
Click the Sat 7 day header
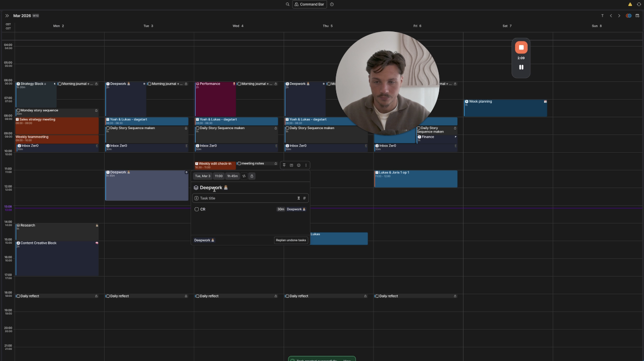click(507, 26)
